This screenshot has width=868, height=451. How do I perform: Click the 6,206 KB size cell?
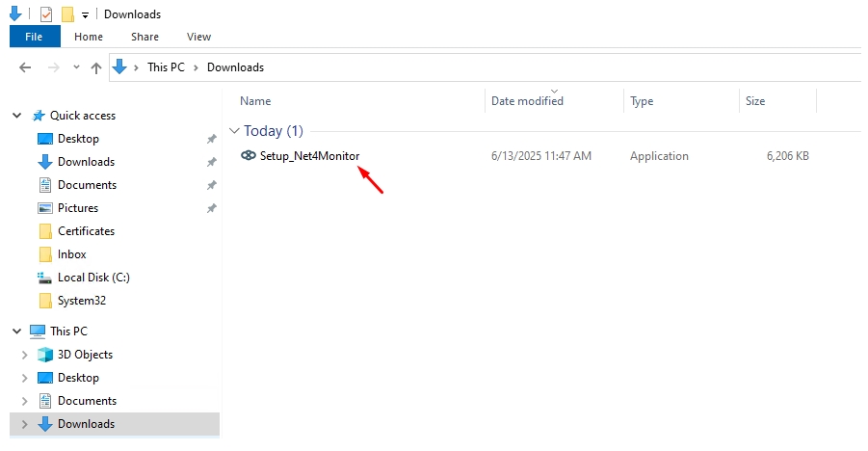coord(787,156)
